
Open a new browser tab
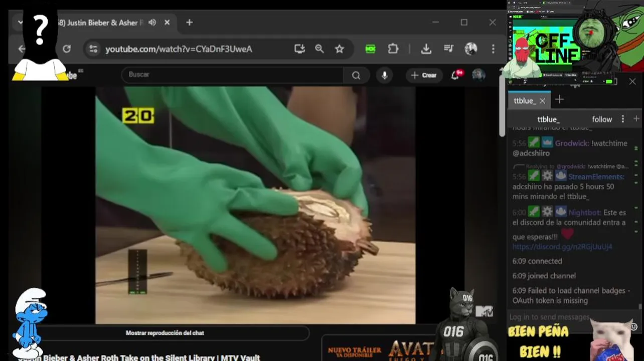click(189, 23)
